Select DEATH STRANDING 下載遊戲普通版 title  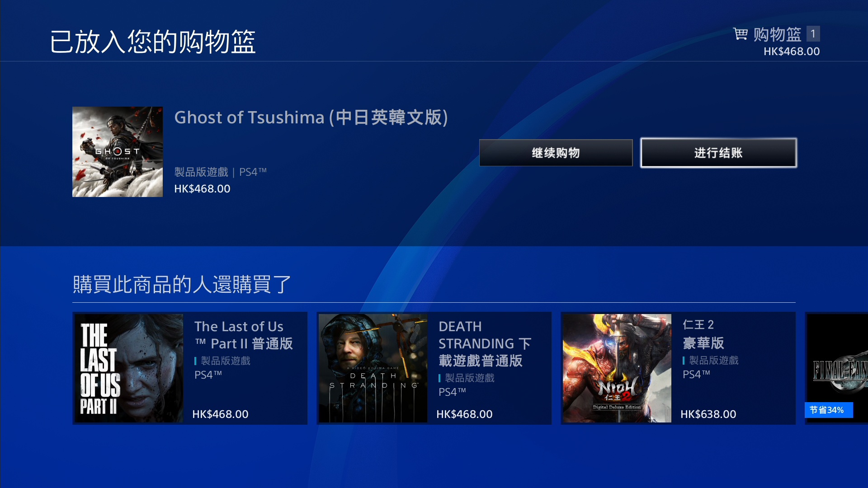[x=484, y=343]
